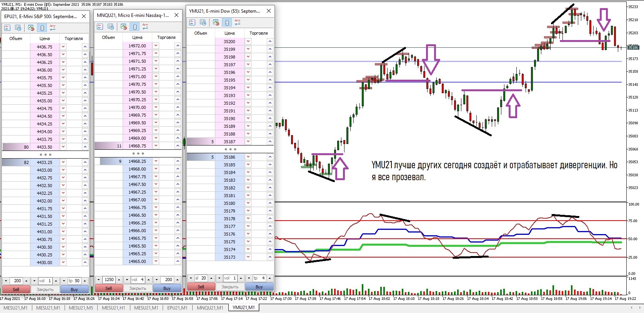
Task: Decrease the vol 1 value in YMU21 window
Action: pos(219,278)
